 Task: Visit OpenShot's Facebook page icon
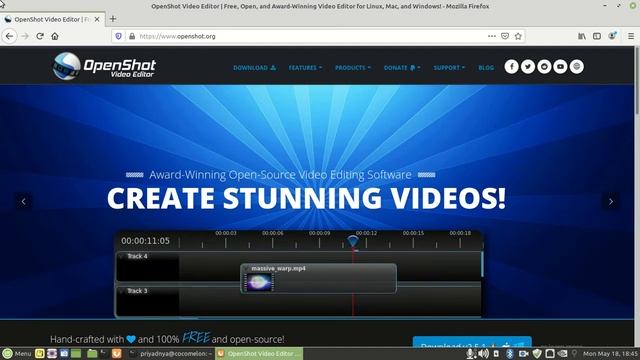pos(511,67)
